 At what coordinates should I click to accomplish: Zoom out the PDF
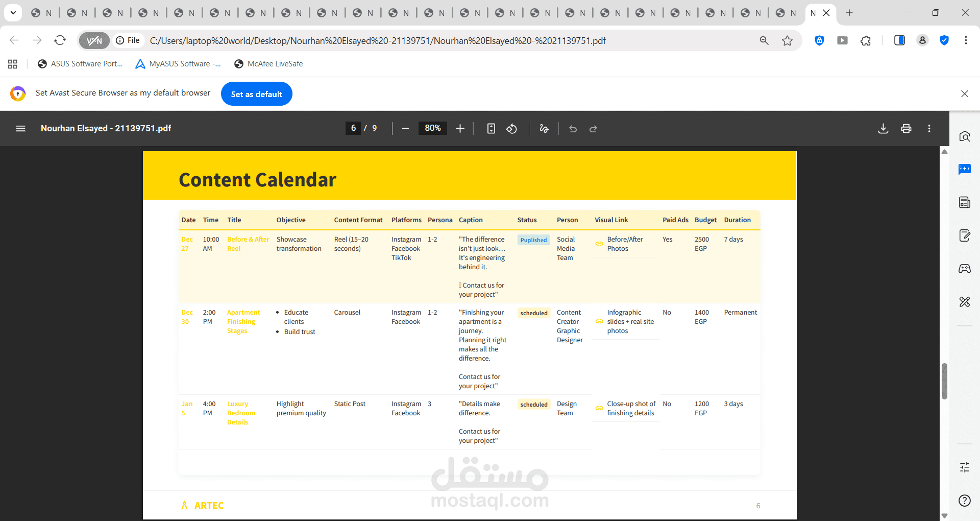pyautogui.click(x=405, y=129)
